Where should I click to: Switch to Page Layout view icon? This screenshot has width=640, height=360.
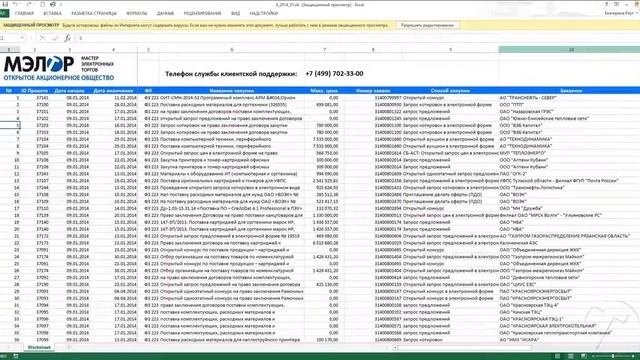coord(571,356)
